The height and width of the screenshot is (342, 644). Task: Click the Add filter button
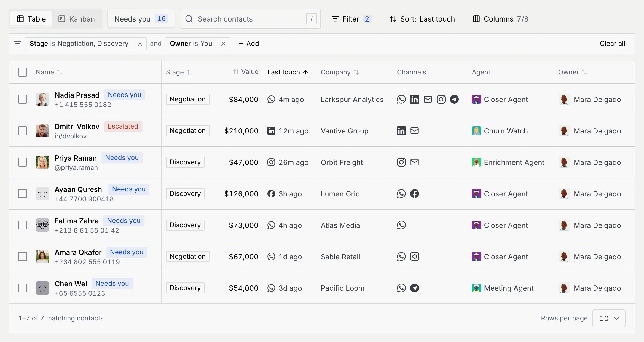click(x=249, y=44)
